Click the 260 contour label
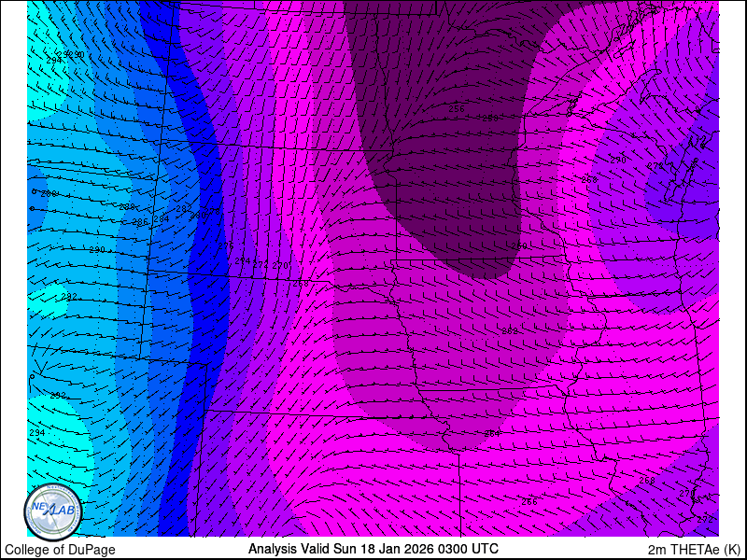Image resolution: width=747 pixels, height=560 pixels. [x=519, y=245]
